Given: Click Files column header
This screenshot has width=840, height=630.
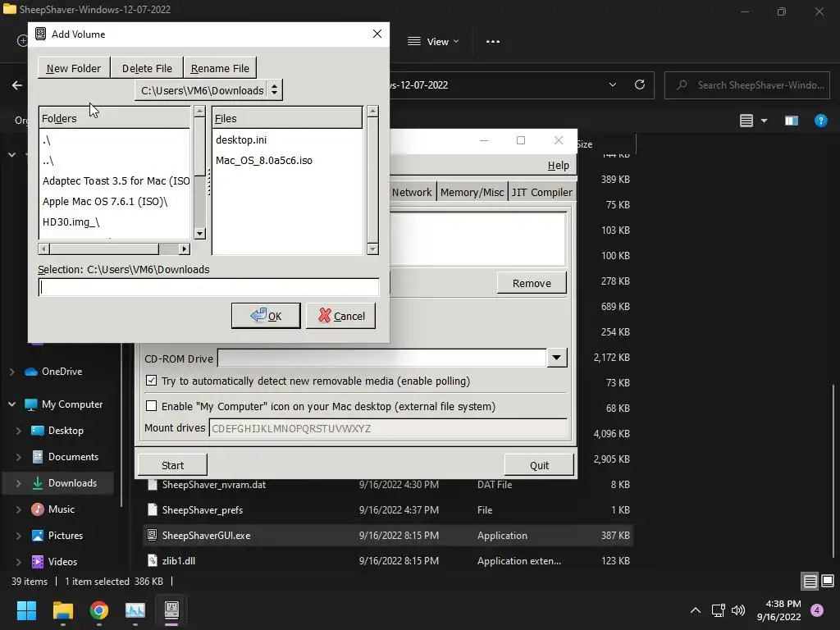Looking at the screenshot, I should [x=287, y=118].
